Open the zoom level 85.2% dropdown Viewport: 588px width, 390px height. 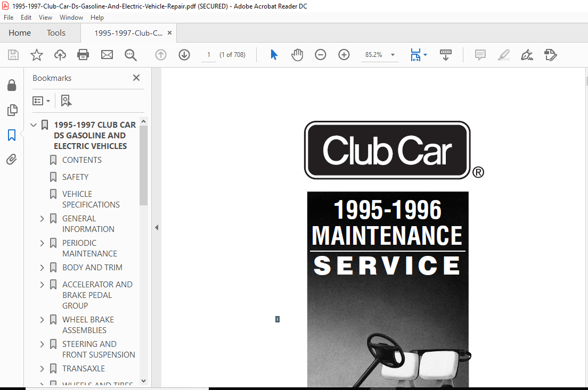[393, 55]
